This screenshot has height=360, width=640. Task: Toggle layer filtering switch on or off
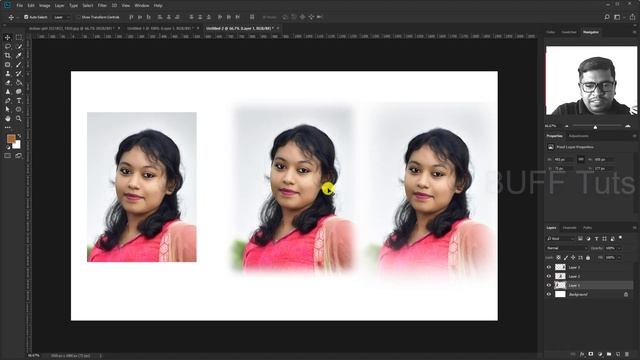click(x=620, y=238)
